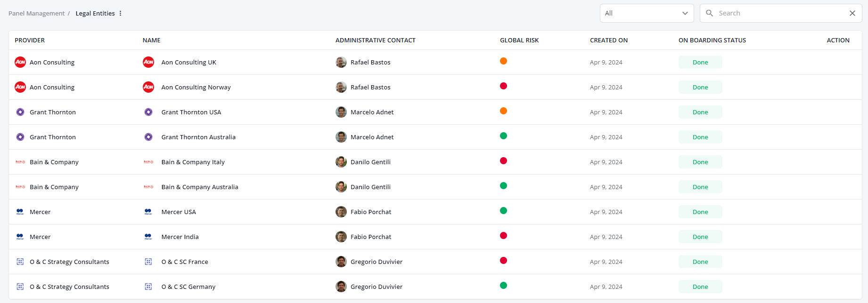Select the Bain & Company Italy name
Screen dimensions: 868x303
[x=193, y=162]
